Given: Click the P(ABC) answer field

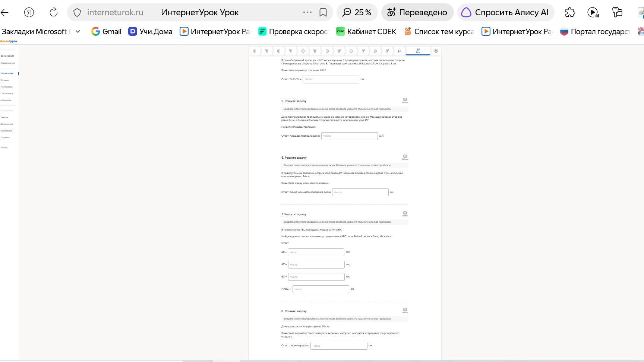Looking at the screenshot, I should (321, 289).
